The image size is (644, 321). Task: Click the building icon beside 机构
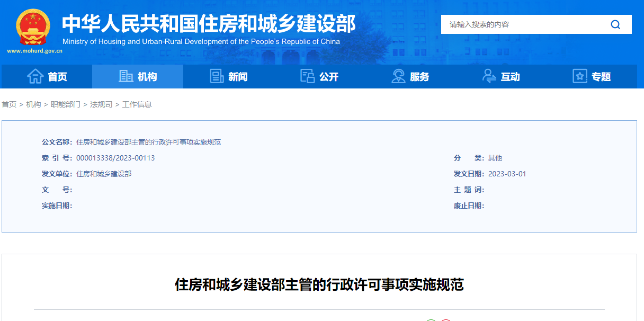126,77
